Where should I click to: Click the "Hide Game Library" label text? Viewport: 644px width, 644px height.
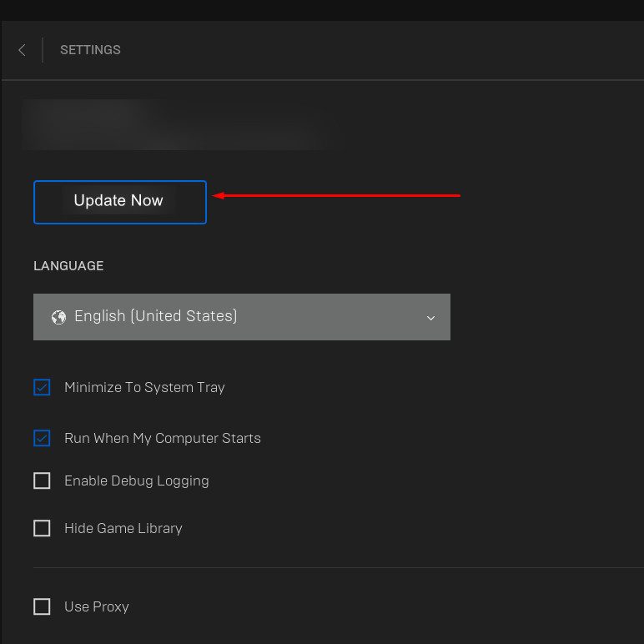123,528
